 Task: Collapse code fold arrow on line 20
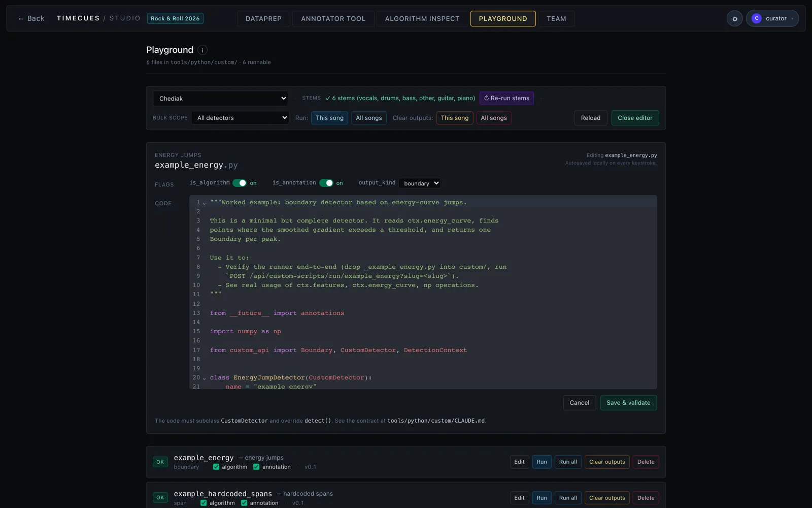coord(205,378)
